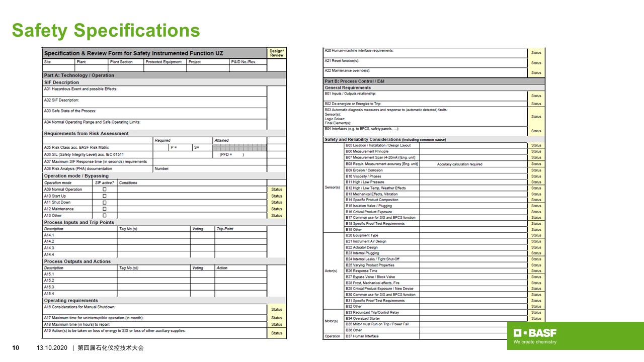Click the 'Motor(s)' group label

click(x=332, y=321)
